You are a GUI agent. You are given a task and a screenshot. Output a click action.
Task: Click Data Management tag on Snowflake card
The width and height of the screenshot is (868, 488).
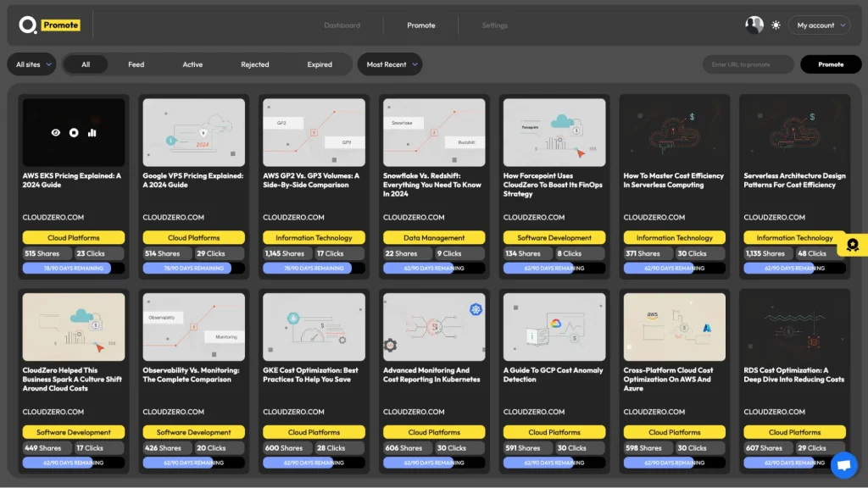434,238
